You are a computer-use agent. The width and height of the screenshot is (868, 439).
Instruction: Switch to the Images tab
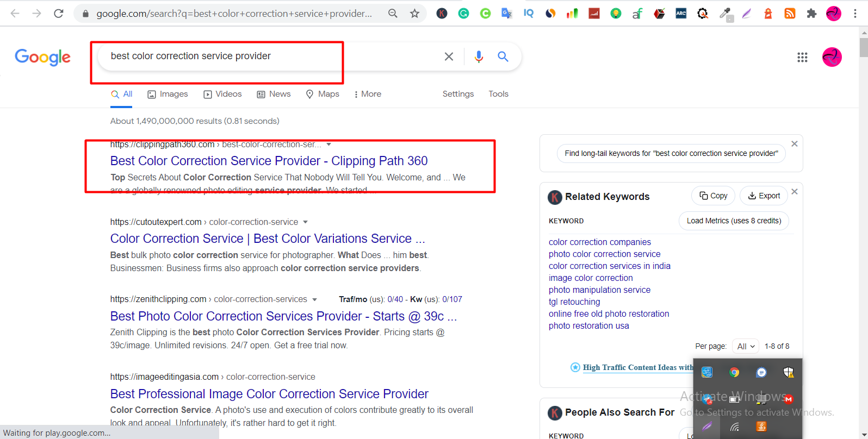[168, 94]
